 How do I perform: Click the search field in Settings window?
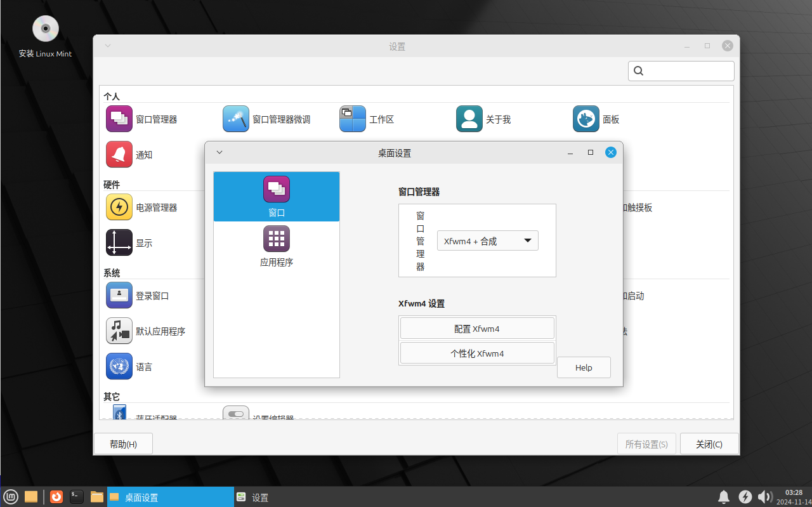coord(681,70)
